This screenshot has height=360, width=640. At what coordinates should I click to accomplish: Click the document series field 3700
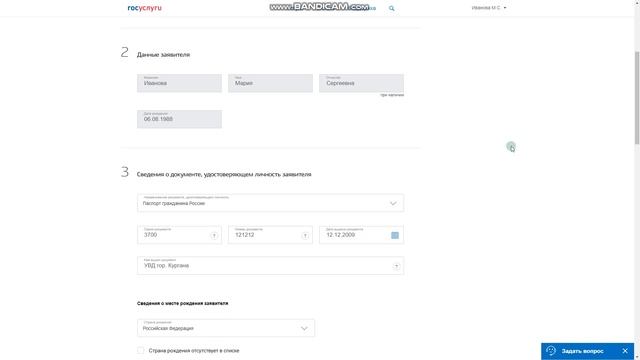(179, 235)
